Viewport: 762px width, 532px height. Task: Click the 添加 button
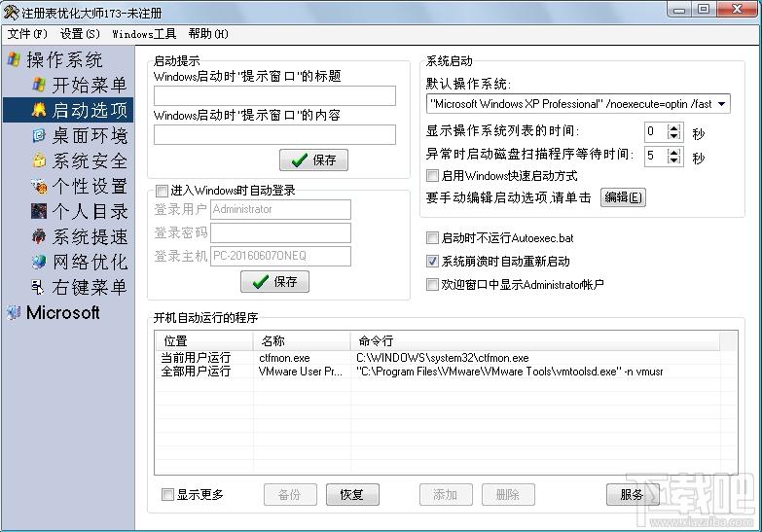[446, 495]
